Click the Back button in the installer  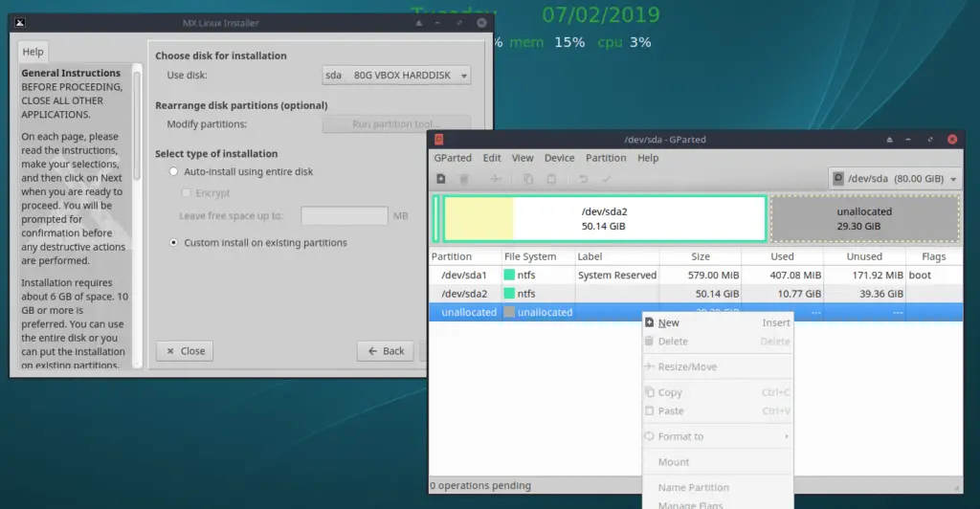pyautogui.click(x=386, y=351)
